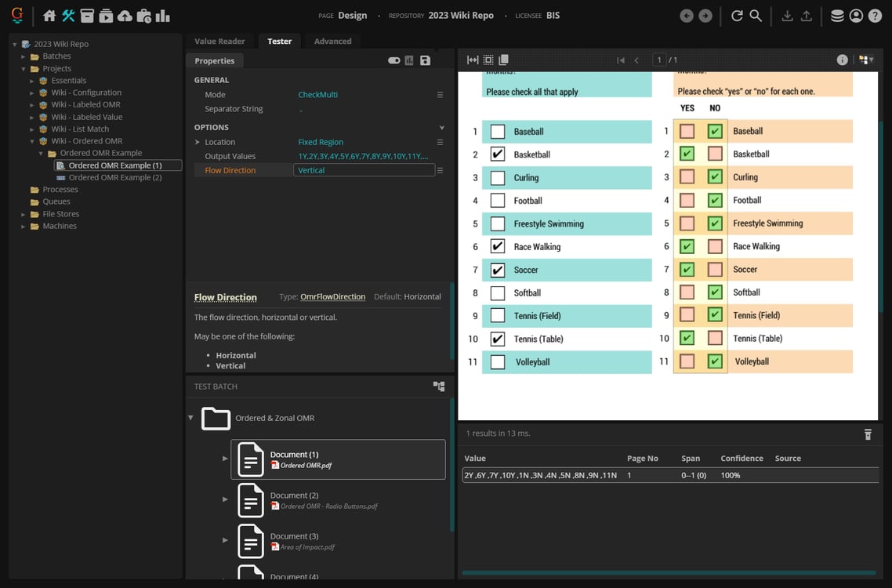Collapse the Wiki - Ordered OMR project
892x588 pixels.
click(x=32, y=141)
